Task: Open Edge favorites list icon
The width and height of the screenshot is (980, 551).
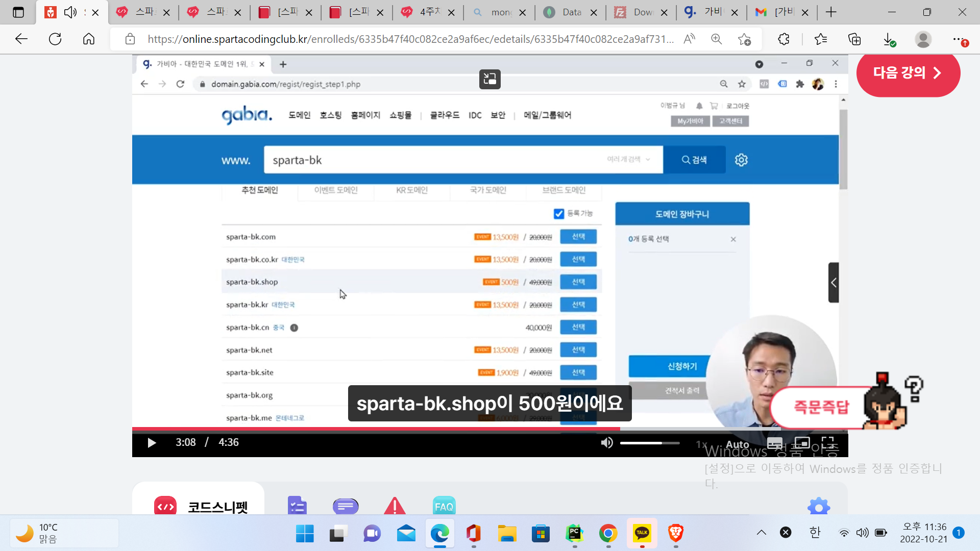Action: click(821, 39)
